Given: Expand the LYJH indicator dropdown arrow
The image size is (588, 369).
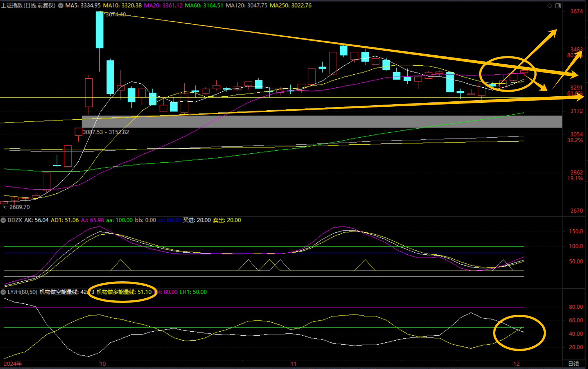Looking at the screenshot, I should (3, 292).
